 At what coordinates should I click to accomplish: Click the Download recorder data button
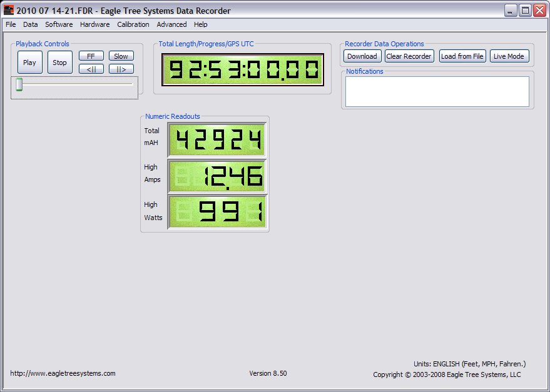click(x=362, y=56)
